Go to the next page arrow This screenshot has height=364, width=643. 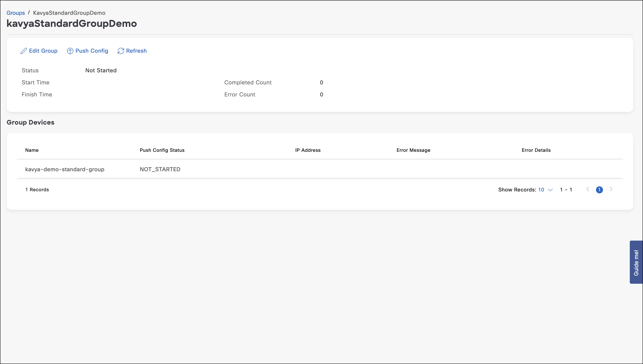click(611, 189)
